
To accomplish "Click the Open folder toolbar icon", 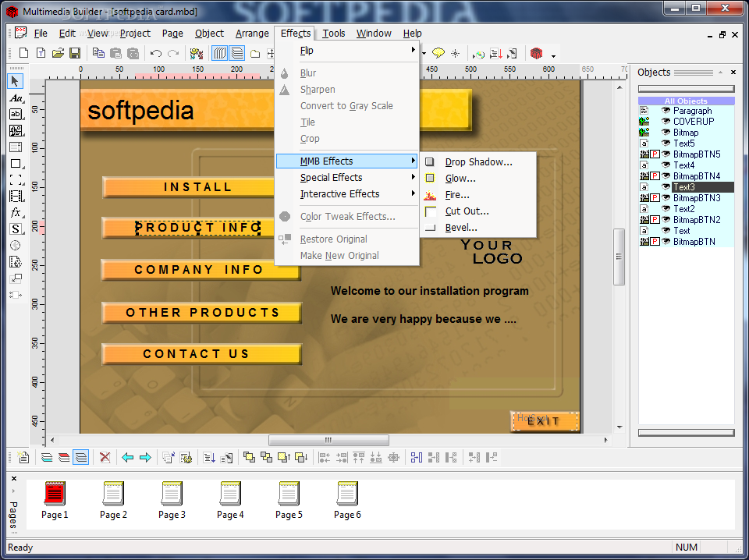I will pos(58,53).
